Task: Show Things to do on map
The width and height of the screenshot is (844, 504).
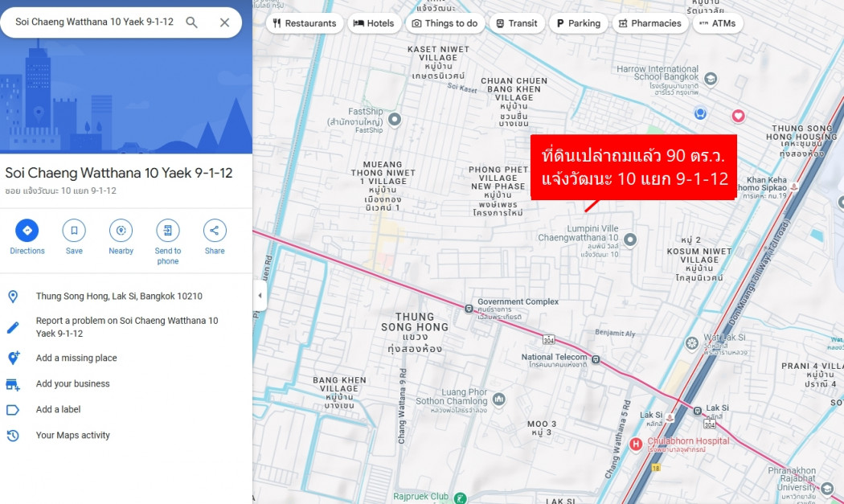Action: (x=445, y=23)
